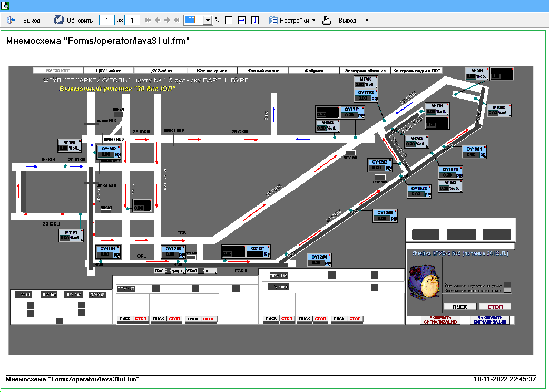Click the ВЫКЛЮЧИТЬ СИГНАЛИЗАЦИЮ button

490,320
